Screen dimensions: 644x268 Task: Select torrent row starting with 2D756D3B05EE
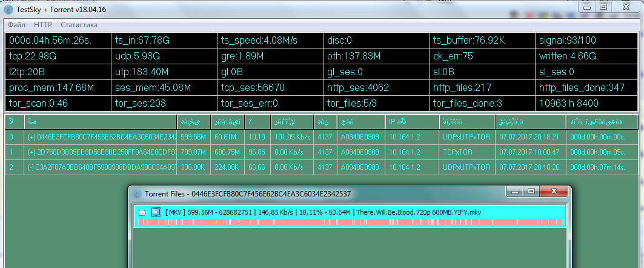click(x=102, y=152)
